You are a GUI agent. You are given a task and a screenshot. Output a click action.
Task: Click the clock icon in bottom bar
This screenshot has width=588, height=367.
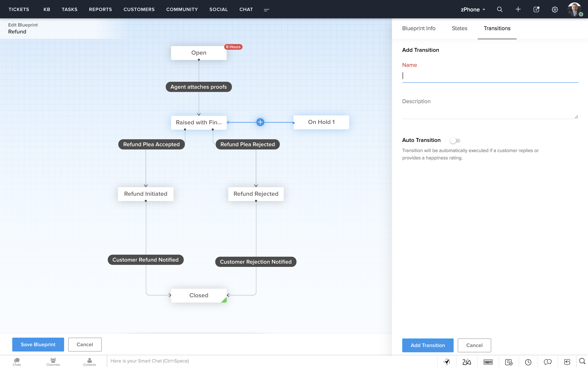528,362
